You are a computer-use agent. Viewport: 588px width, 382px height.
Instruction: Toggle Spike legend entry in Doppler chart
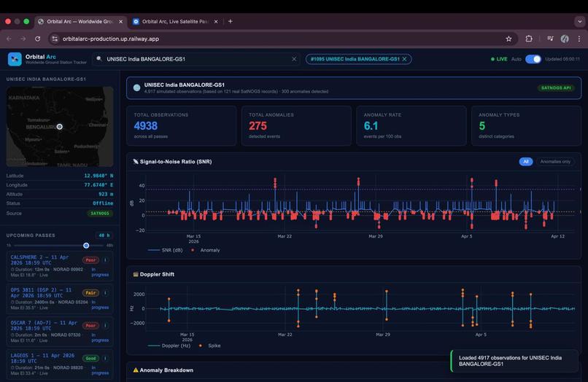click(209, 346)
